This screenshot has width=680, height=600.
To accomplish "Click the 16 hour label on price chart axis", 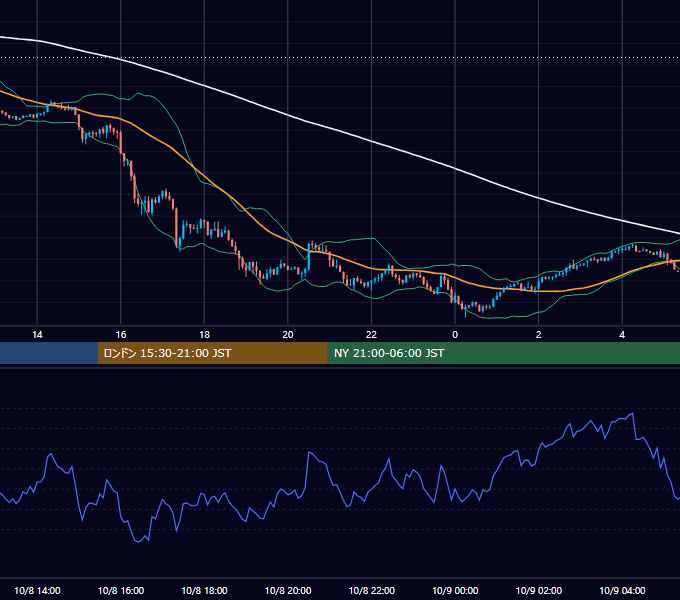I will pos(121,335).
